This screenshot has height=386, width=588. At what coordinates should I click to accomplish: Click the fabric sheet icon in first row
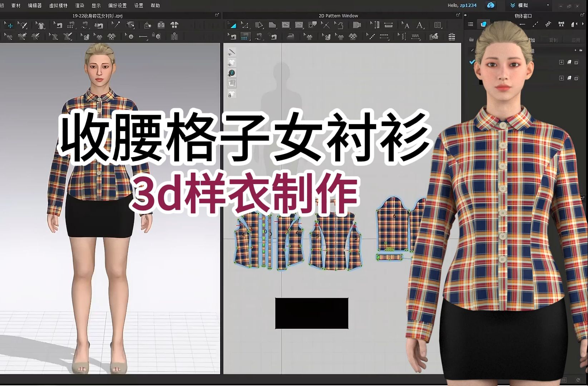[x=569, y=62]
